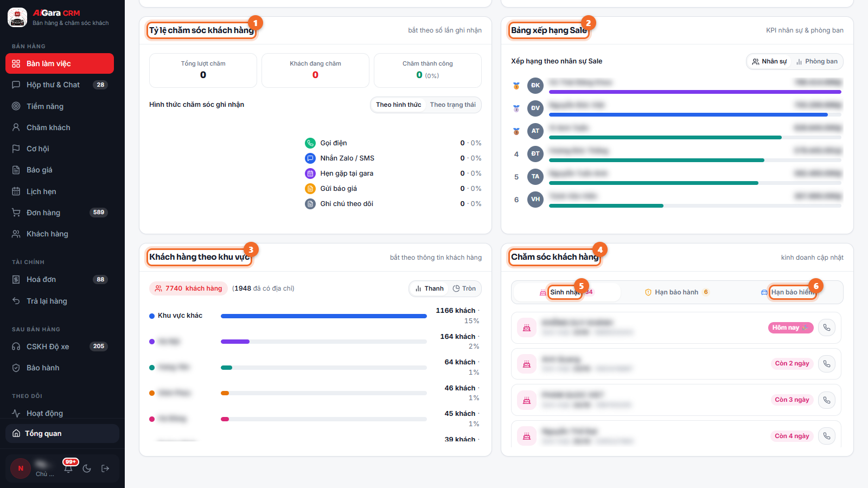Rank by Nhân sự
Screen dimensions: 868x488
[769, 61]
